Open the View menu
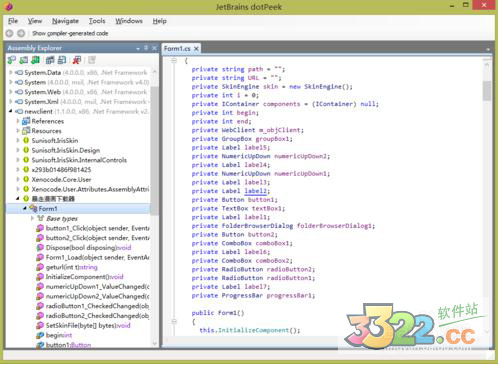Image resolution: width=498 pixels, height=365 pixels. (35, 21)
